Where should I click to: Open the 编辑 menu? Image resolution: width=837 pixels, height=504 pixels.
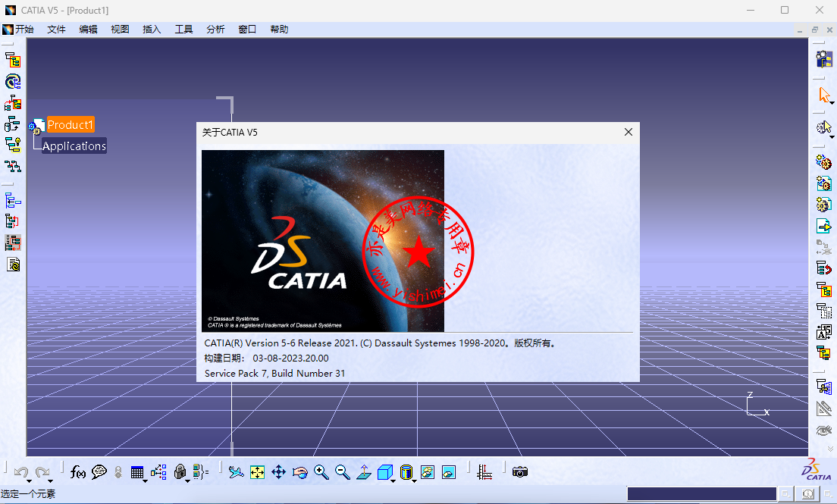pos(88,30)
